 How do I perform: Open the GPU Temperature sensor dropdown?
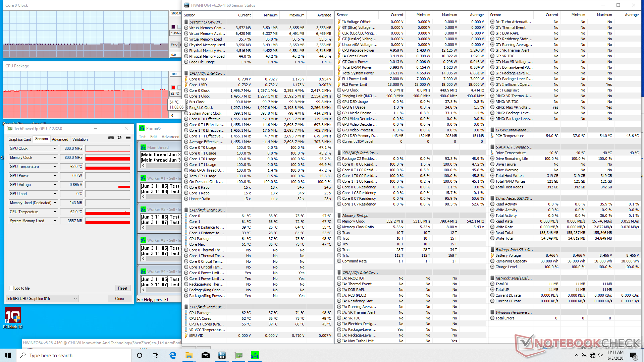pyautogui.click(x=55, y=167)
